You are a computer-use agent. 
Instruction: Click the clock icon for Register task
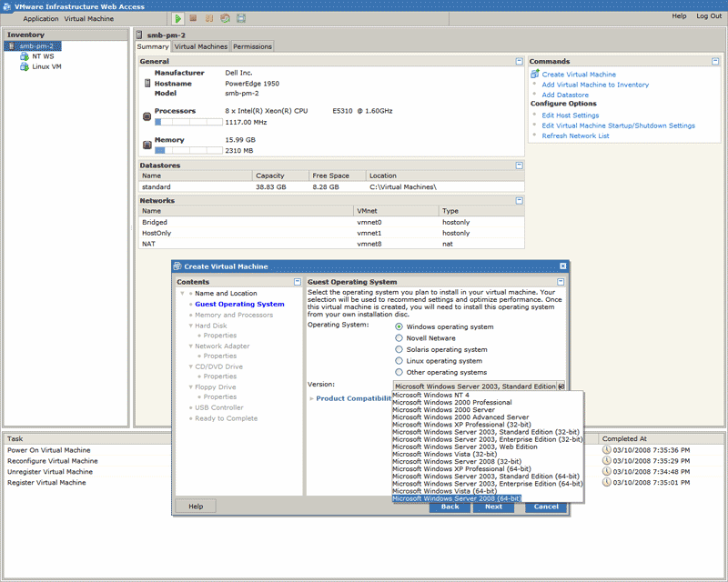[606, 482]
